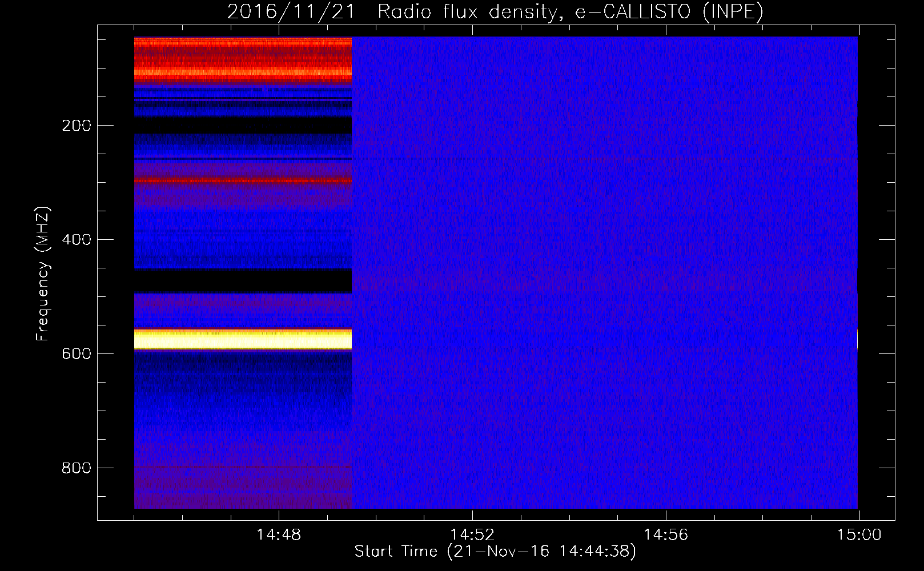
Task: Click the bright yellow-white band near 600 MHz
Action: tap(243, 340)
